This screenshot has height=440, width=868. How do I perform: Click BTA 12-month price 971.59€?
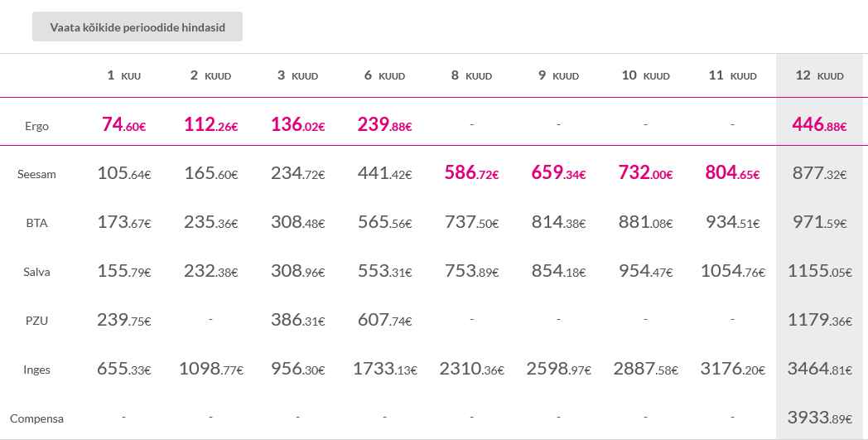click(x=819, y=223)
